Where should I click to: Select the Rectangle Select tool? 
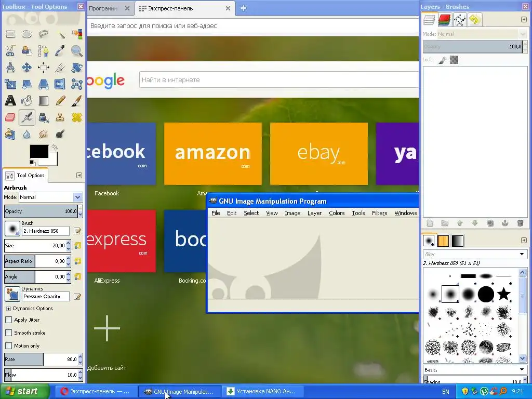(10, 34)
